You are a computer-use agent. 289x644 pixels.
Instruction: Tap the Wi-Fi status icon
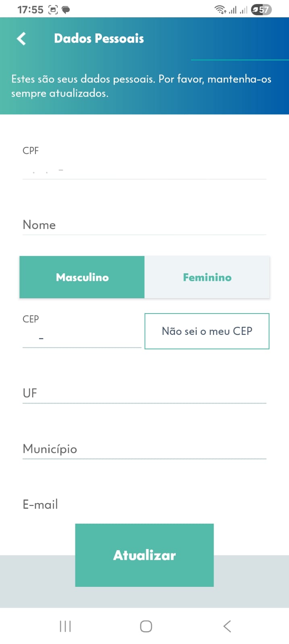[x=220, y=10]
